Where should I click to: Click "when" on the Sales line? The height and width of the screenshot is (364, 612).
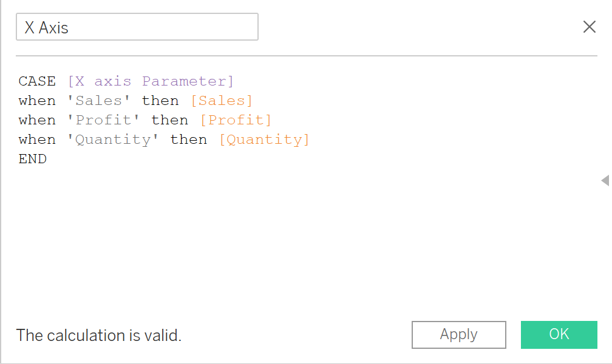(x=37, y=101)
